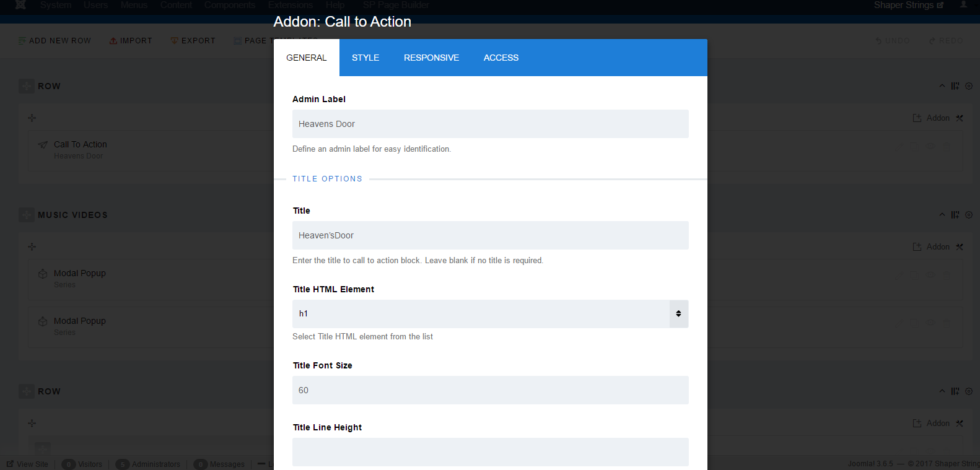Switch to the Style tab
The image size is (980, 470).
click(365, 58)
